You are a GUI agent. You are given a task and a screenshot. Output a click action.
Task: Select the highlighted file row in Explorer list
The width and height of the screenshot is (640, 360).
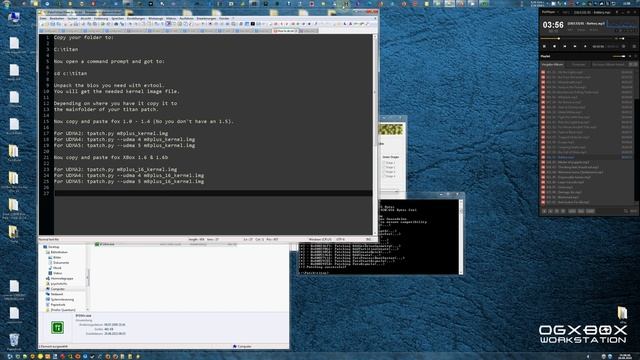pyautogui.click(x=165, y=244)
